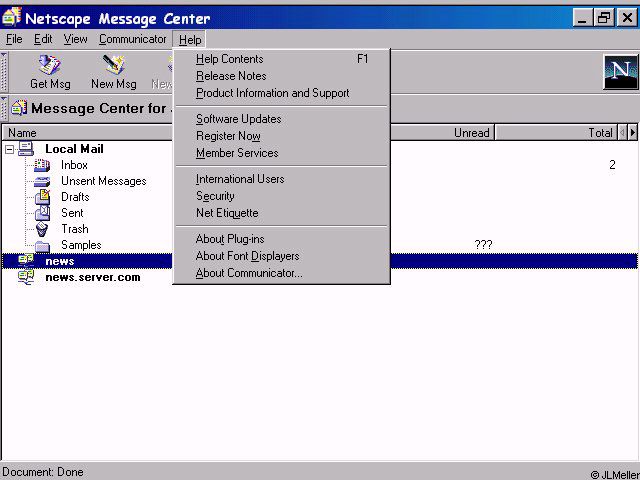This screenshot has width=640, height=480.
Task: Click the Inbox total count 2
Action: (x=612, y=165)
